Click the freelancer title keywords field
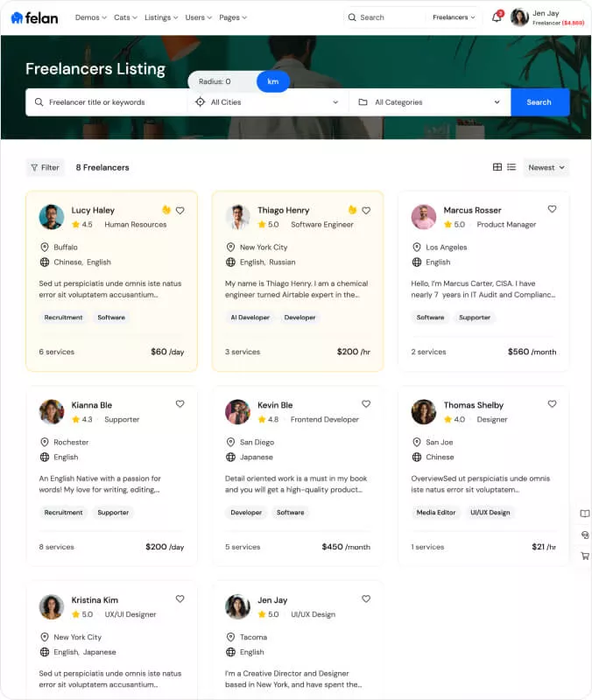The image size is (592, 700). tap(109, 102)
